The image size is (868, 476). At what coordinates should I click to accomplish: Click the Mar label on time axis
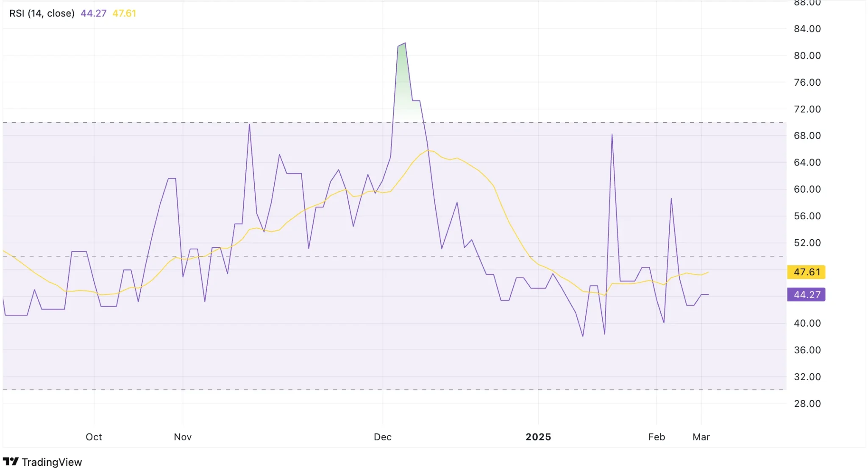701,437
